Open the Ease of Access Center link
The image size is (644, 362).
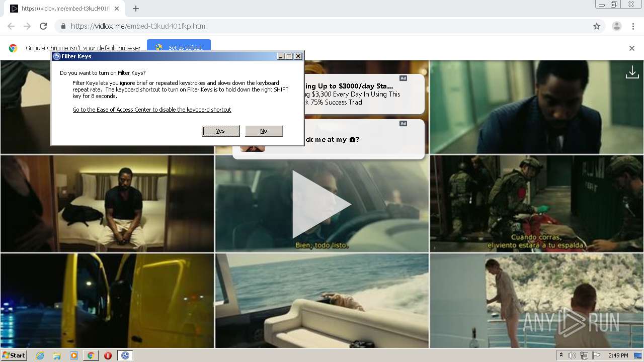[152, 110]
